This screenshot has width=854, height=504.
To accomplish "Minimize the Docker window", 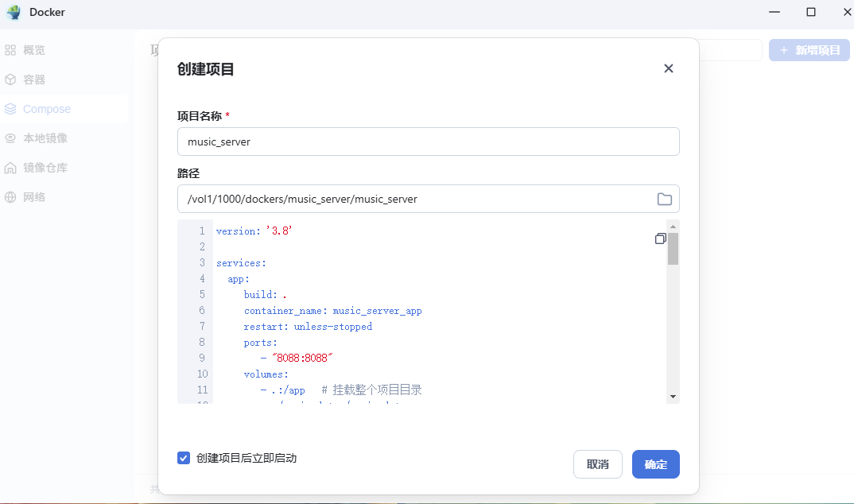I will pyautogui.click(x=774, y=12).
